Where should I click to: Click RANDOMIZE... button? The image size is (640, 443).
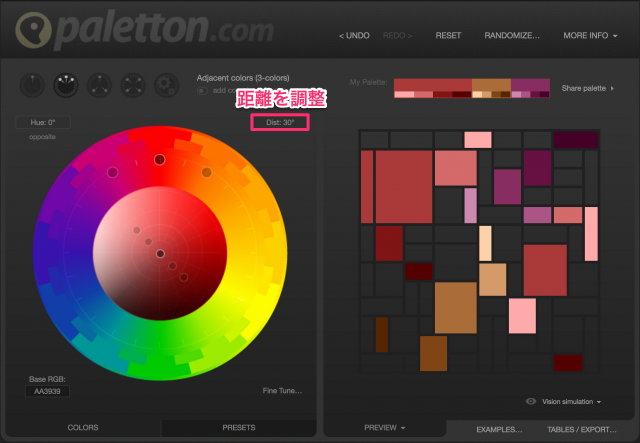512,36
